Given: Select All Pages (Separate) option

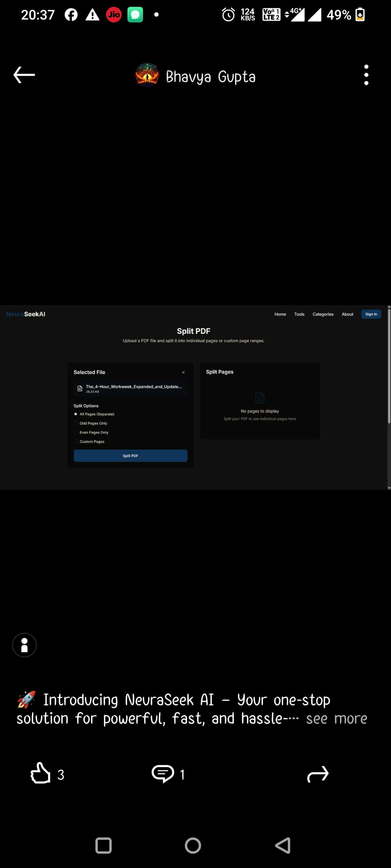Looking at the screenshot, I should pos(94,414).
